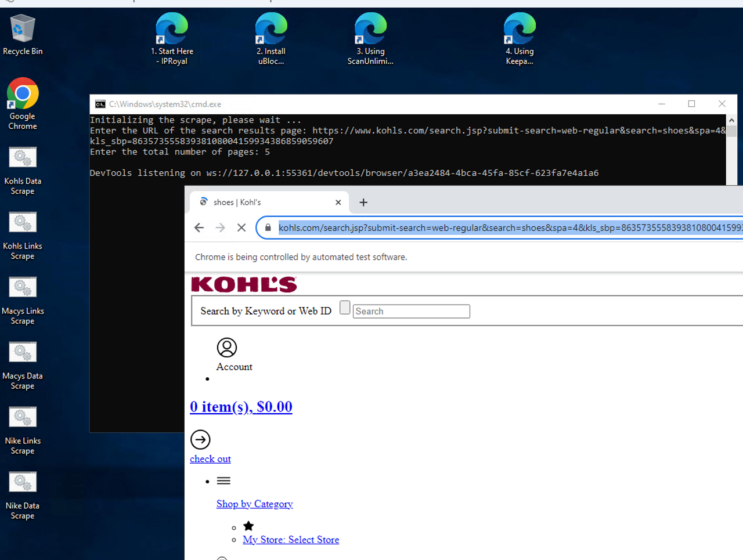Close the cmd.exe window
743x560 pixels.
(722, 104)
